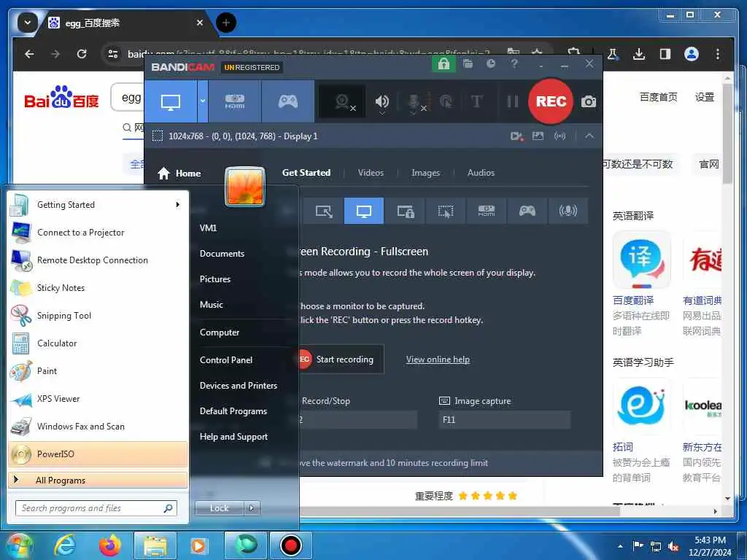Click the image settings icon in status bar

(x=538, y=136)
